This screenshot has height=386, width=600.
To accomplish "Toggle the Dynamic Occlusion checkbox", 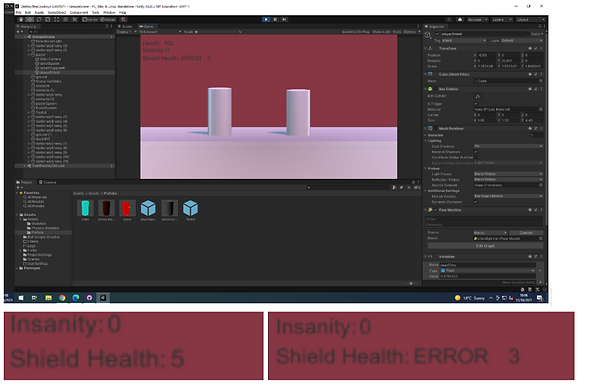I will point(476,202).
